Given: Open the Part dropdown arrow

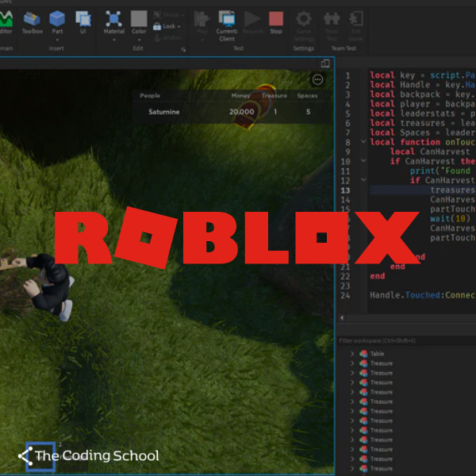Looking at the screenshot, I should 57,40.
